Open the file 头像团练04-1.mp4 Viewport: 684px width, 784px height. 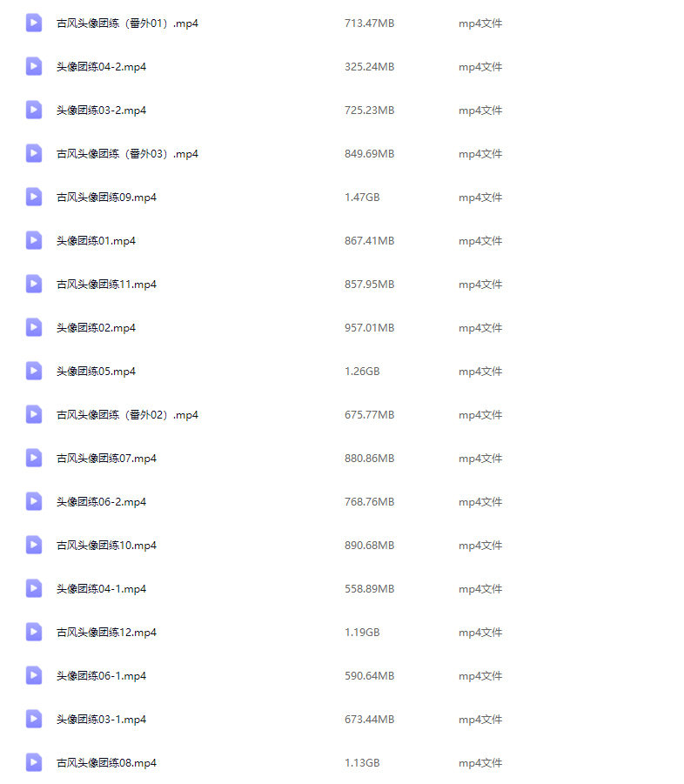coord(101,588)
